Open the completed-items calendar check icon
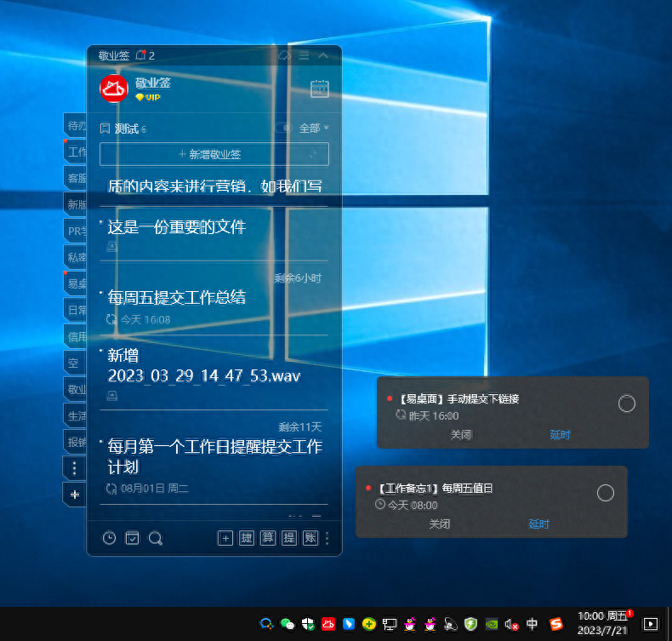 [132, 537]
